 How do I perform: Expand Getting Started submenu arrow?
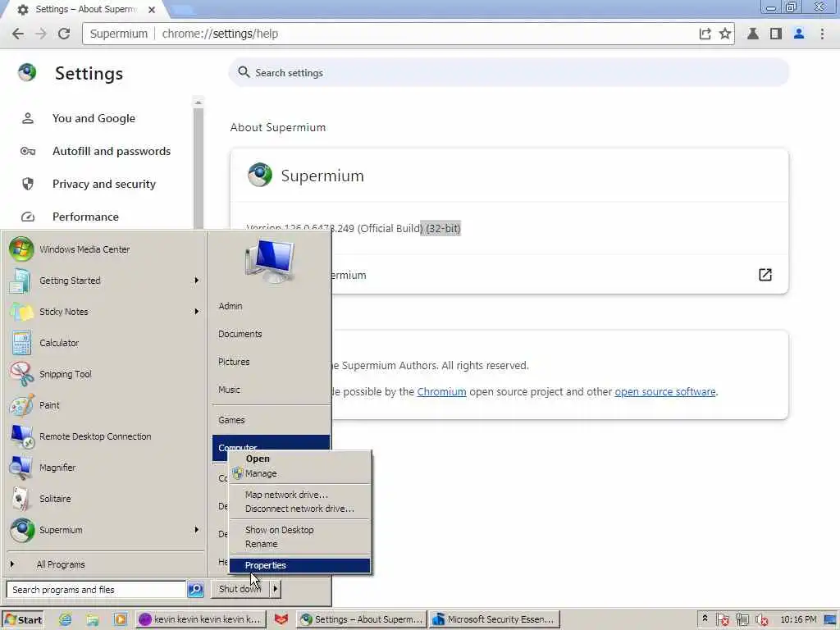197,281
